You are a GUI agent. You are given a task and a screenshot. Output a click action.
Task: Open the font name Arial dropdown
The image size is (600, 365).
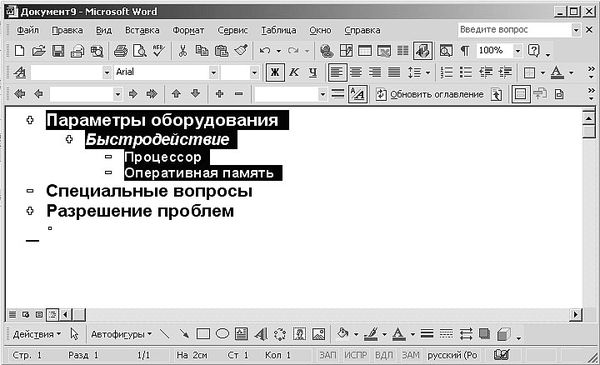pyautogui.click(x=213, y=72)
